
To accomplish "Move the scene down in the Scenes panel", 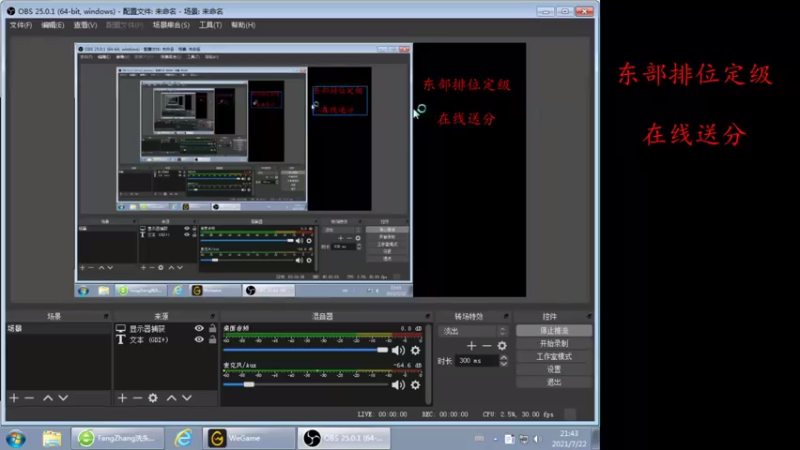I will pyautogui.click(x=63, y=397).
